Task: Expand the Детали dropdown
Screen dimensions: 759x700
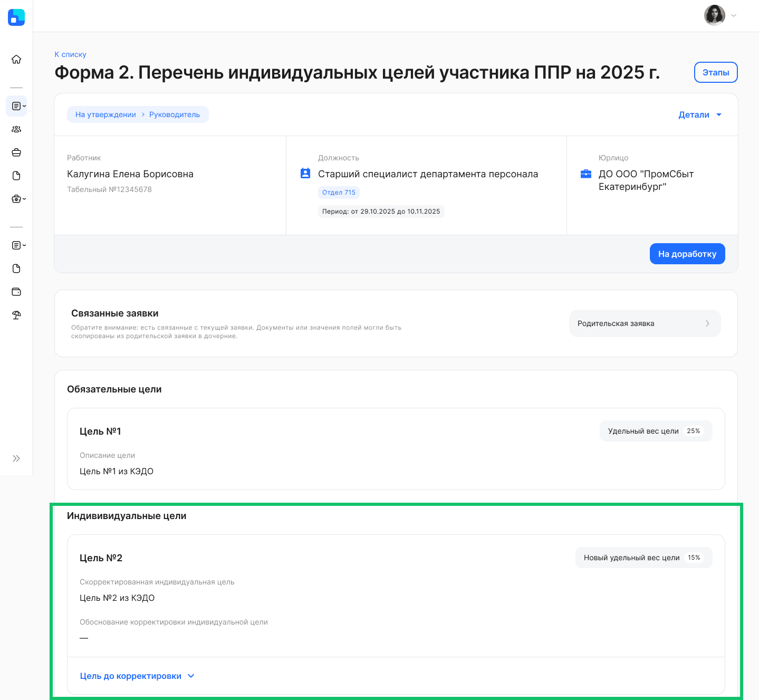Action: pyautogui.click(x=700, y=114)
